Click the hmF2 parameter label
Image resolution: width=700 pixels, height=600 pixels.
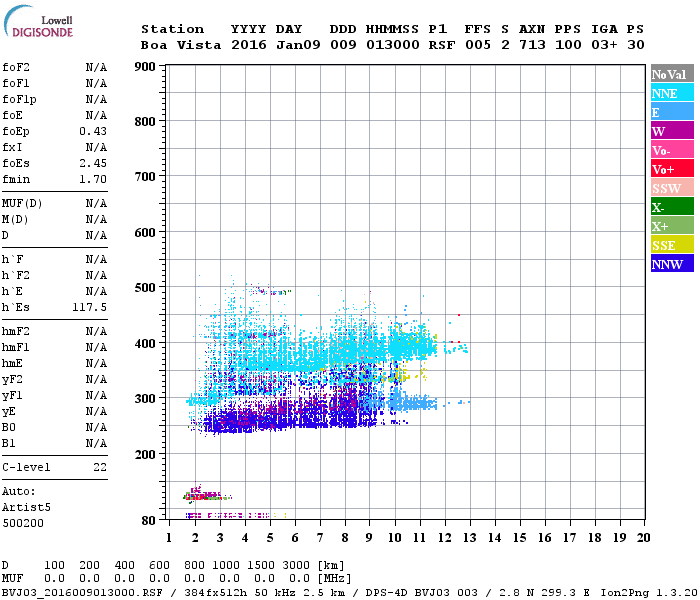pyautogui.click(x=16, y=331)
